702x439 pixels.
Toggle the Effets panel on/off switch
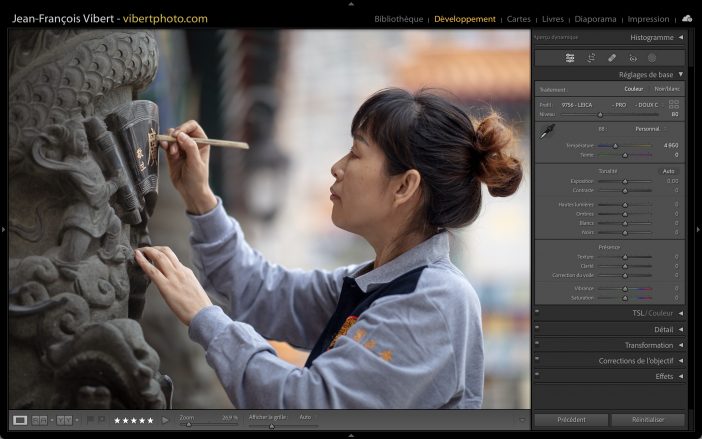tap(537, 376)
